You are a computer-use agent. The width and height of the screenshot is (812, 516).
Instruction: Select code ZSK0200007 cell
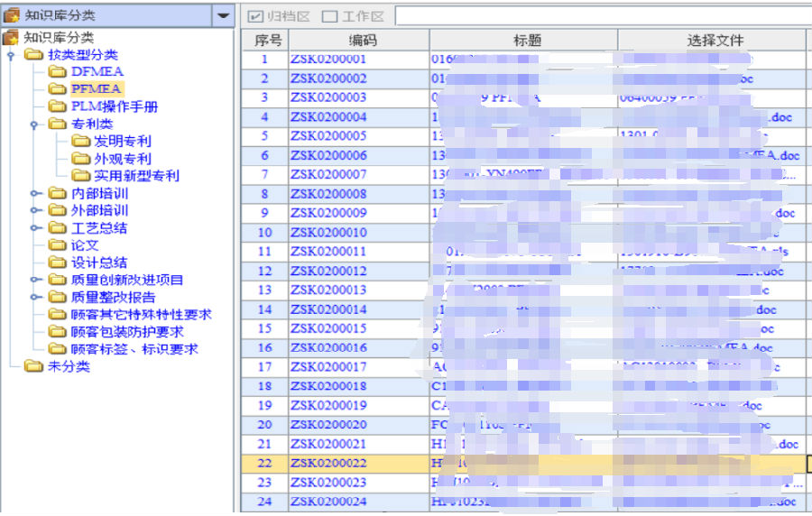[358, 175]
